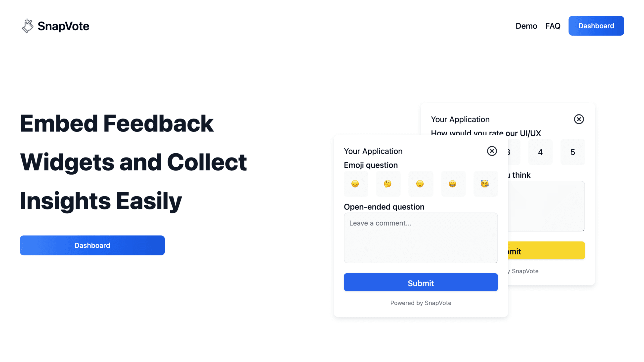The image size is (644, 362).
Task: Click the Leave a comment text area
Action: point(421,238)
